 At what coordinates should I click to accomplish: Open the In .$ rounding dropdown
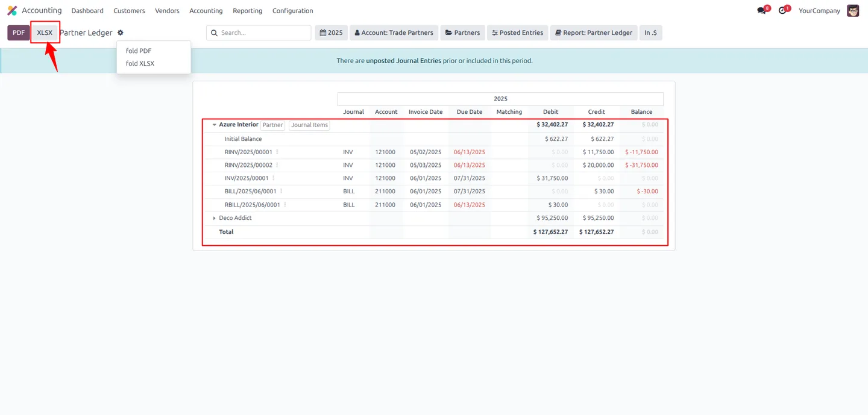coord(651,33)
